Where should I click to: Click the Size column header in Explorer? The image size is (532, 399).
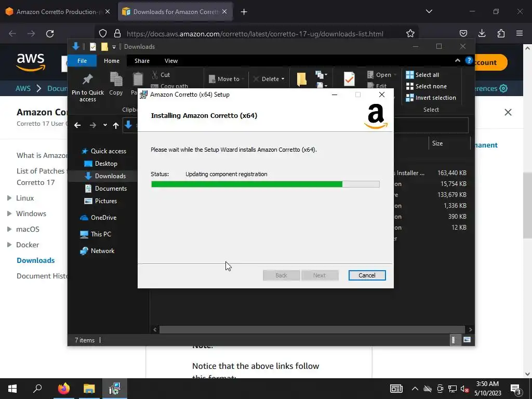pos(449,143)
